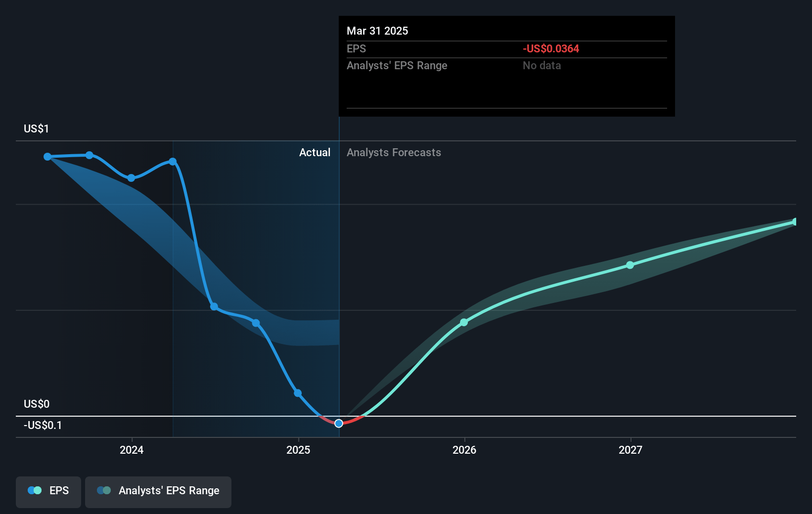Click the -US$0.1 y-axis label

[43, 426]
